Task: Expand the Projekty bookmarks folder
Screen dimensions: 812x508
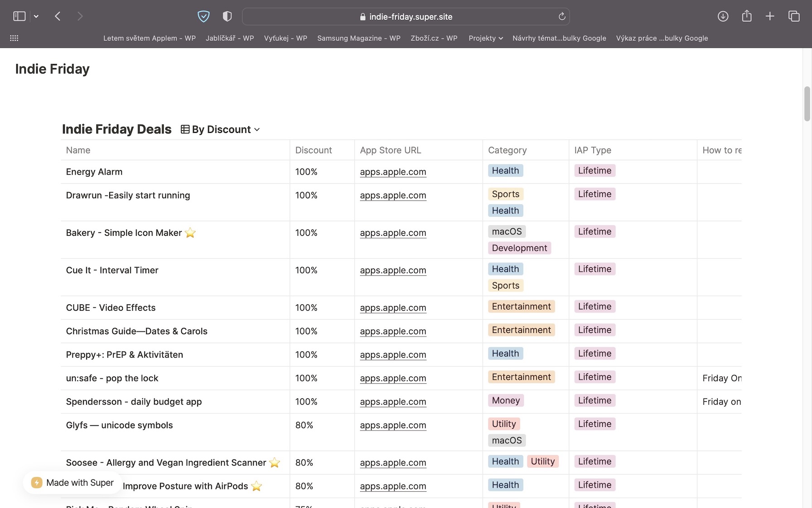Action: (x=485, y=38)
